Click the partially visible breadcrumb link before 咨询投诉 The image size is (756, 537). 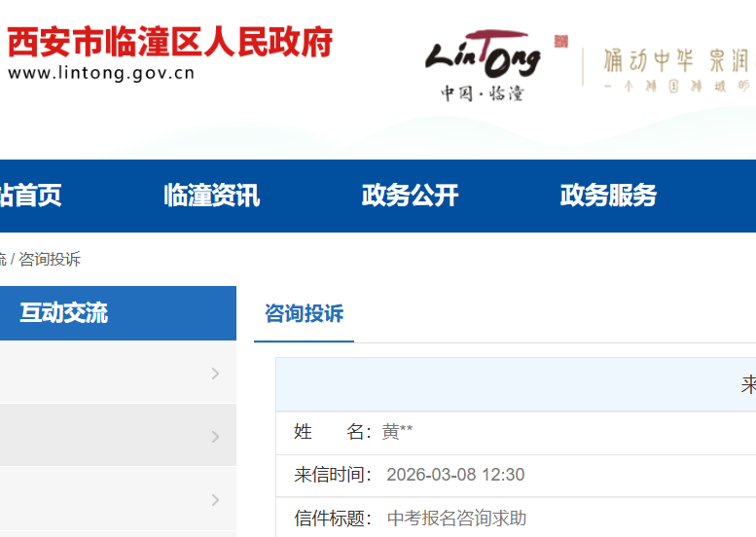coord(3,260)
